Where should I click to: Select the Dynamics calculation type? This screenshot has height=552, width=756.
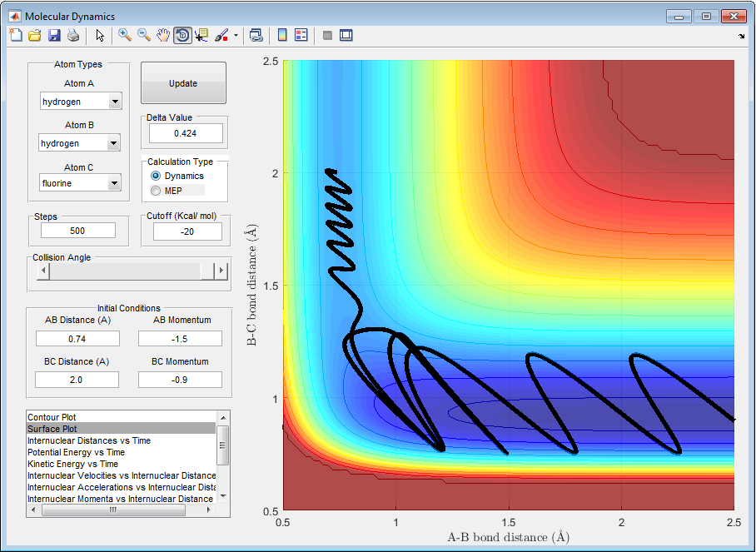(156, 176)
